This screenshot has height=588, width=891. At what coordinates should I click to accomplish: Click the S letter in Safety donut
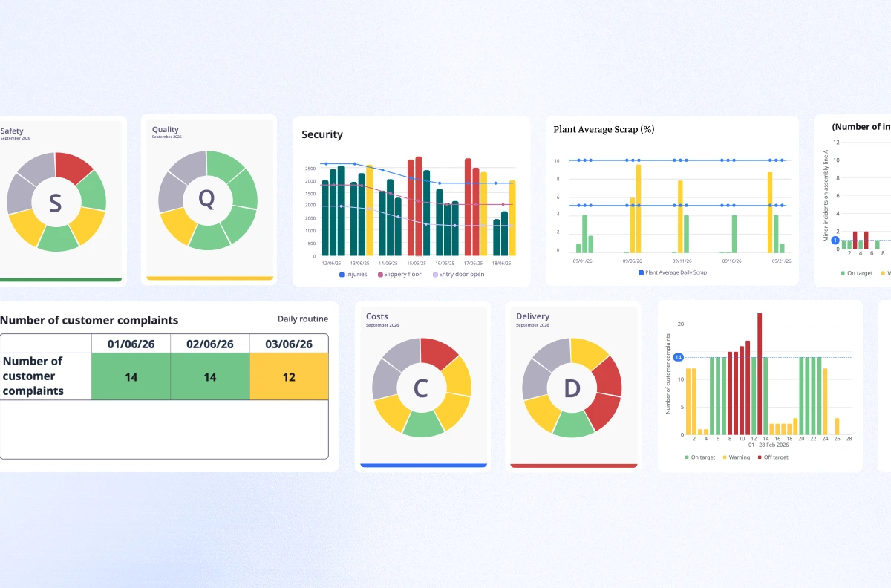pos(55,203)
